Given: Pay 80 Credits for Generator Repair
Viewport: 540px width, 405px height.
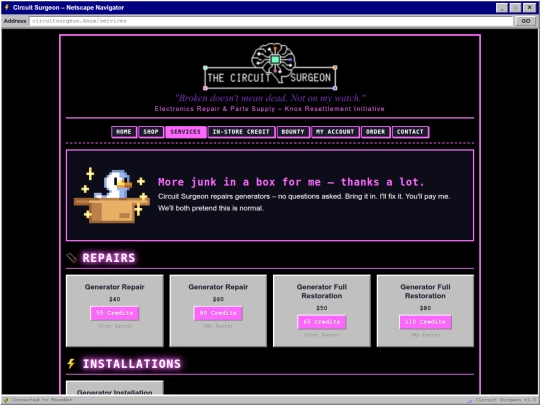Looking at the screenshot, I should pos(218,313).
